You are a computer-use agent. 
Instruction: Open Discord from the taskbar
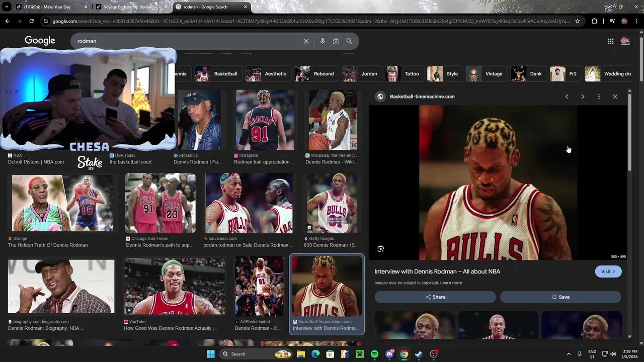coord(389,354)
